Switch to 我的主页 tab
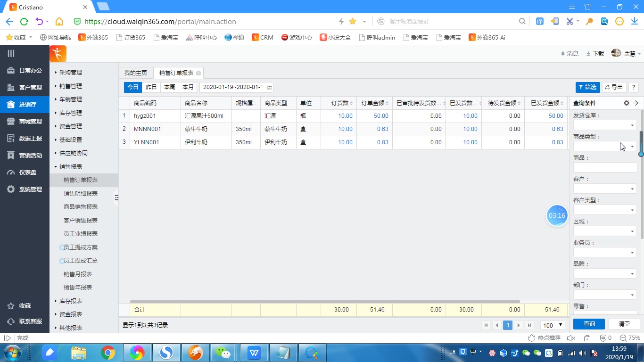 tap(136, 73)
